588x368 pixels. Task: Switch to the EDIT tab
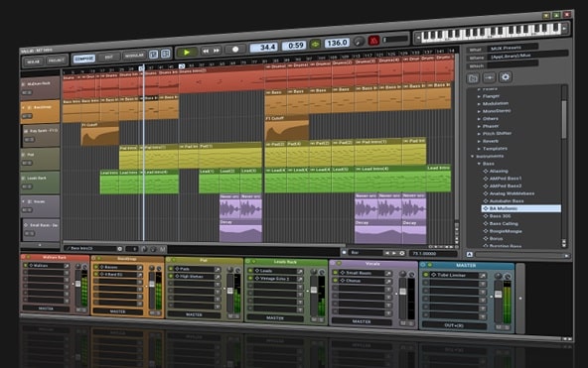108,58
